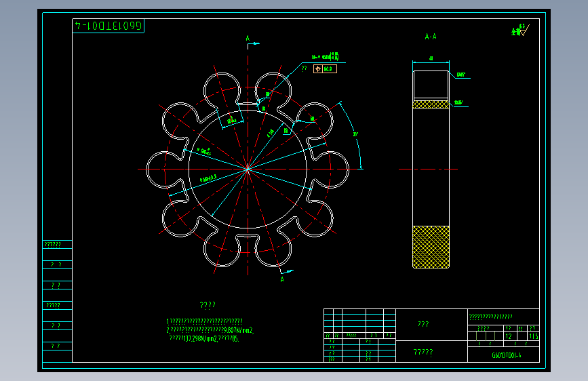Click the top cell of left revision column
This screenshot has width=588, height=381.
point(57,245)
